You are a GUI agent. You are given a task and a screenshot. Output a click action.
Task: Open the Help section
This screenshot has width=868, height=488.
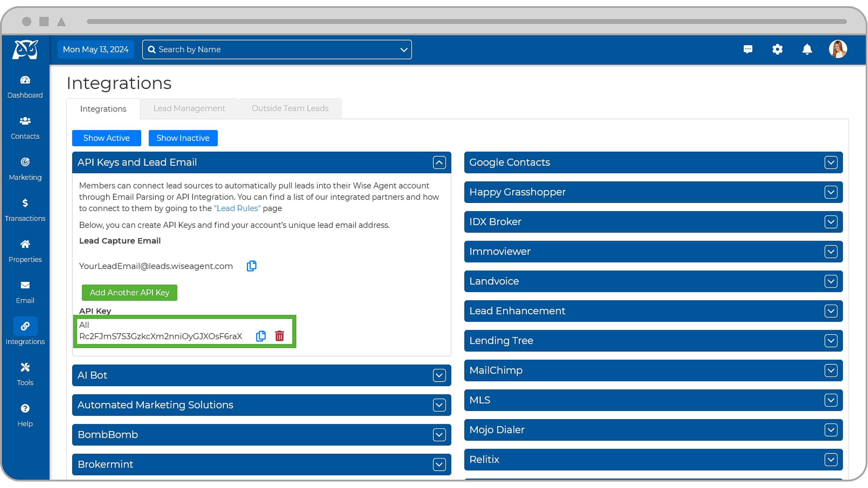point(25,415)
